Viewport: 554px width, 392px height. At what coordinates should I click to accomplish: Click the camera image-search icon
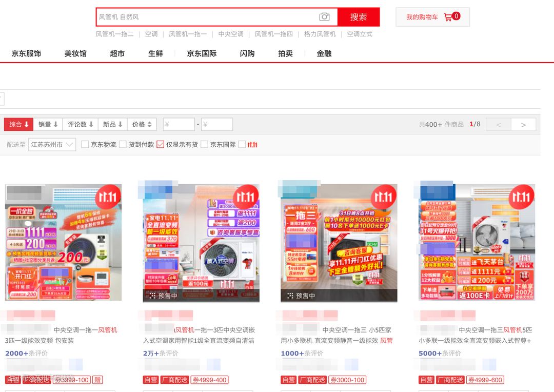(x=324, y=17)
